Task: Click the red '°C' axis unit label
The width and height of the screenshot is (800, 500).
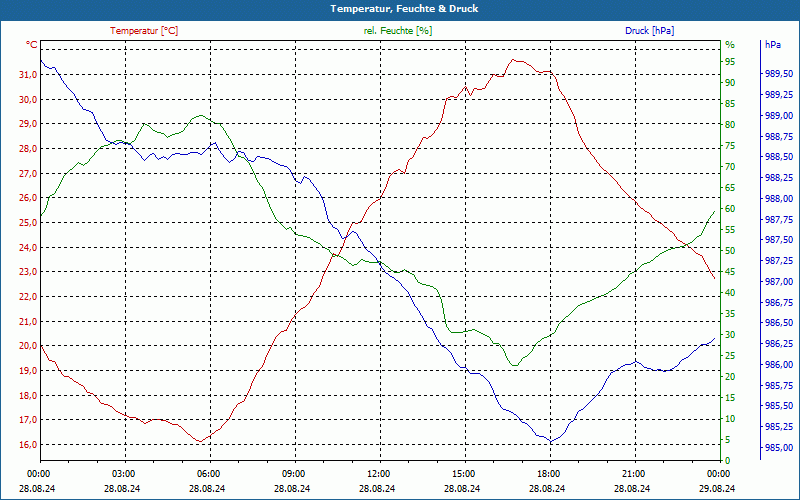Action: click(x=32, y=45)
